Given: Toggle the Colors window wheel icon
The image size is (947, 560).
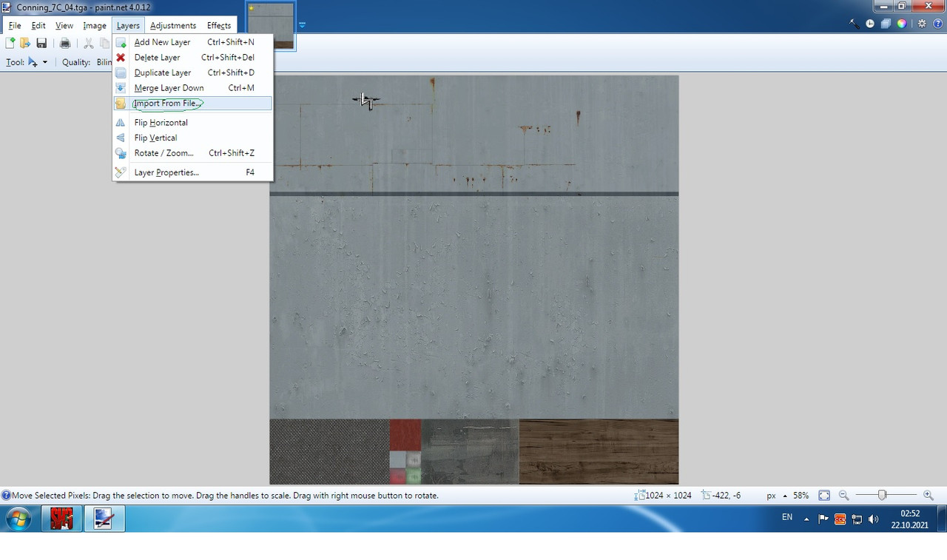Looking at the screenshot, I should [x=902, y=24].
